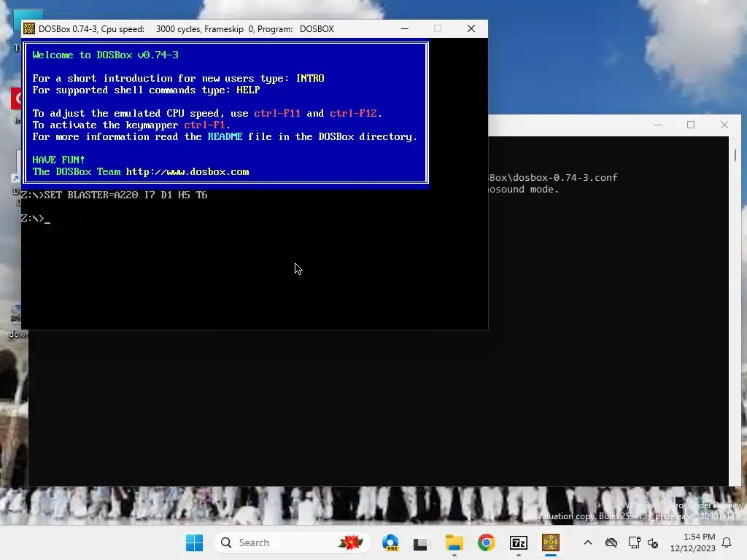
Task: Minimize the DOSBox status console window
Action: click(658, 125)
